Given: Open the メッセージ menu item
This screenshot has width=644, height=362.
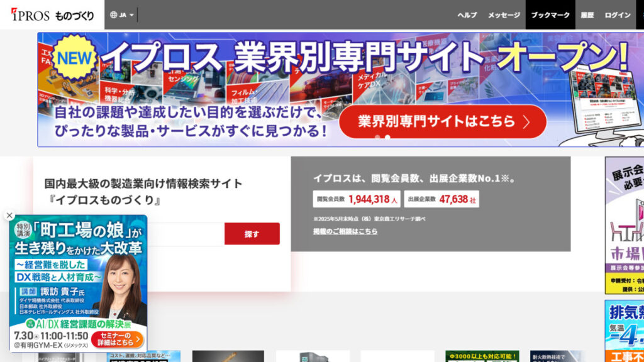Looking at the screenshot, I should [x=504, y=15].
